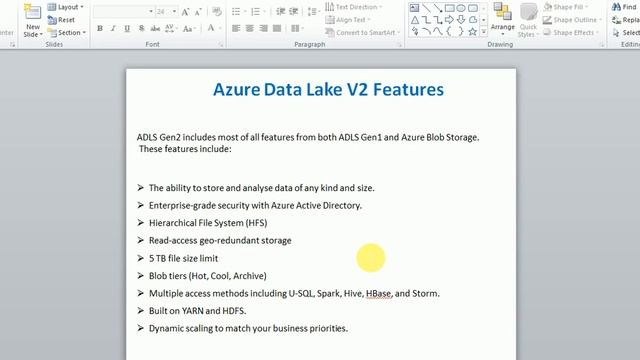The height and width of the screenshot is (360, 640).
Task: Select the Rounded Rectangle shape
Action: tap(473, 8)
